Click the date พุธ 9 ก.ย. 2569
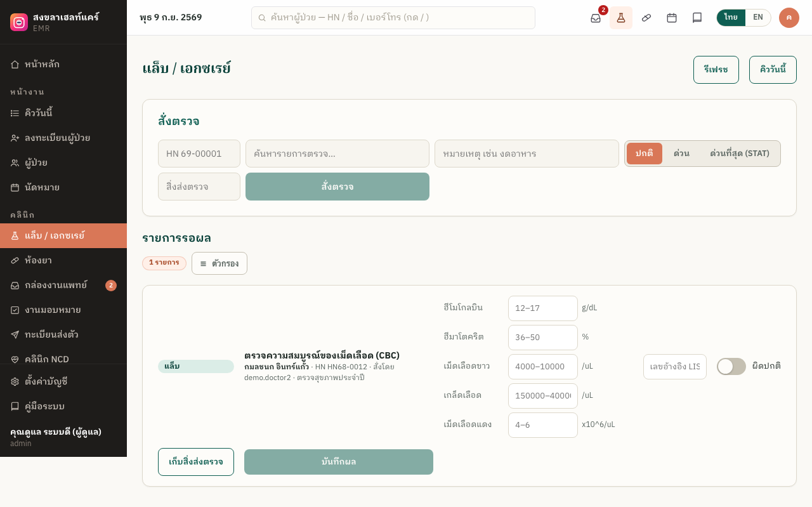 point(171,18)
